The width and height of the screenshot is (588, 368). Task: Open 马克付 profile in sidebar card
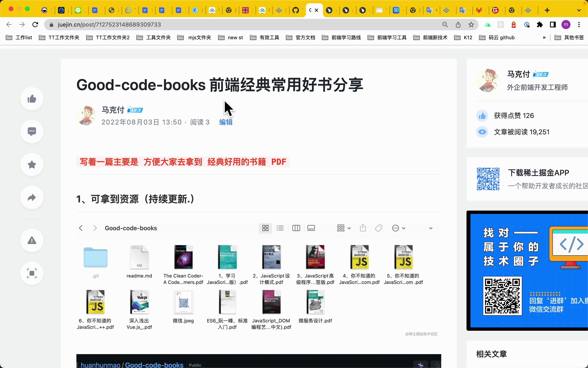coord(518,74)
